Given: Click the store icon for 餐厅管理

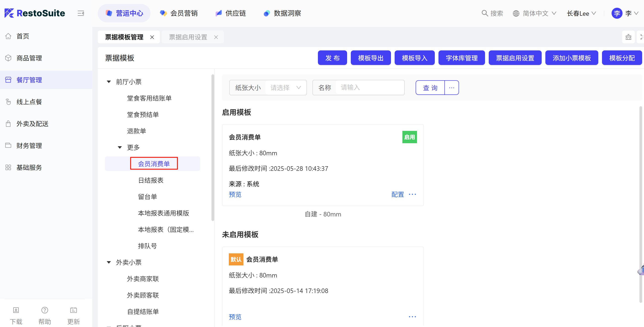Looking at the screenshot, I should tap(8, 80).
